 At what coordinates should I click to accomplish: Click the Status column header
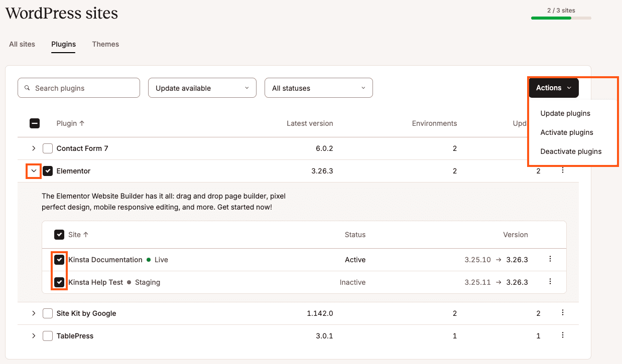(355, 235)
